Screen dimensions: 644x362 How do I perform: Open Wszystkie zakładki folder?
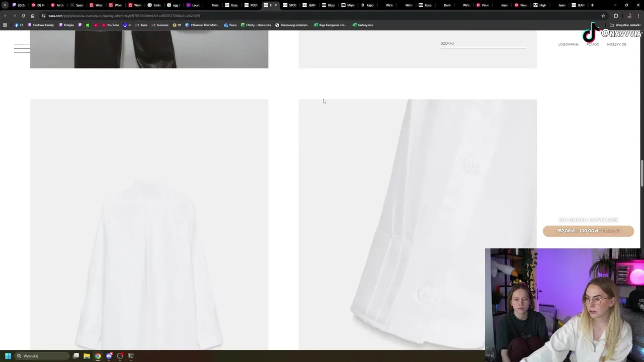pos(625,25)
